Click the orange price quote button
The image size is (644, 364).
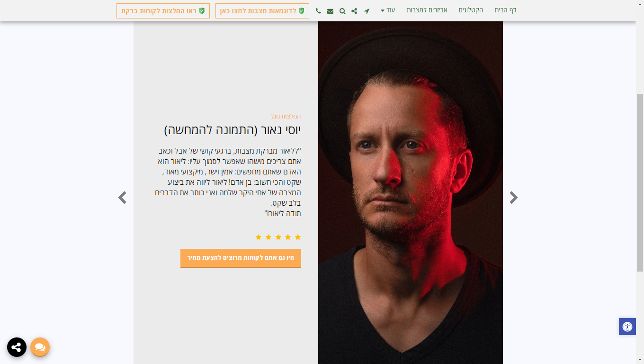point(241,258)
